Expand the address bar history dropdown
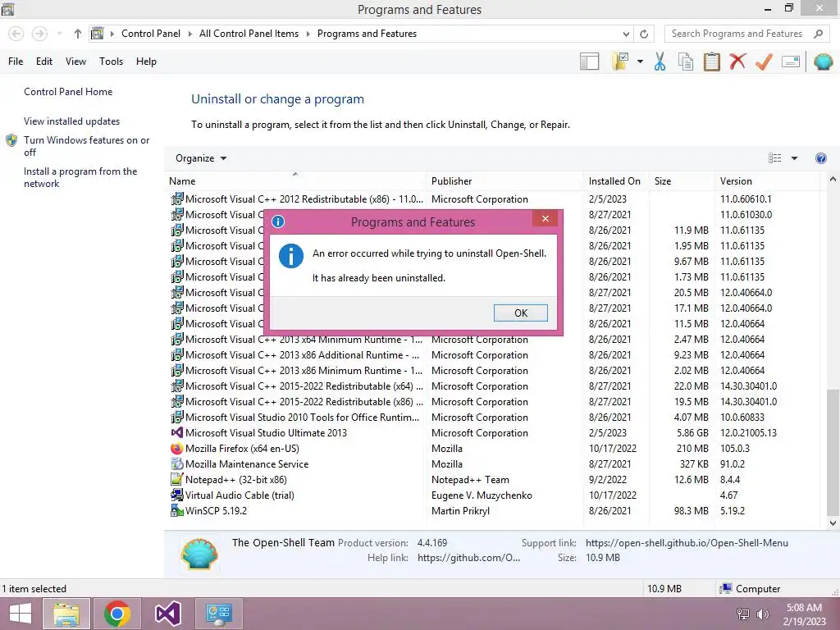840x630 pixels. point(626,34)
